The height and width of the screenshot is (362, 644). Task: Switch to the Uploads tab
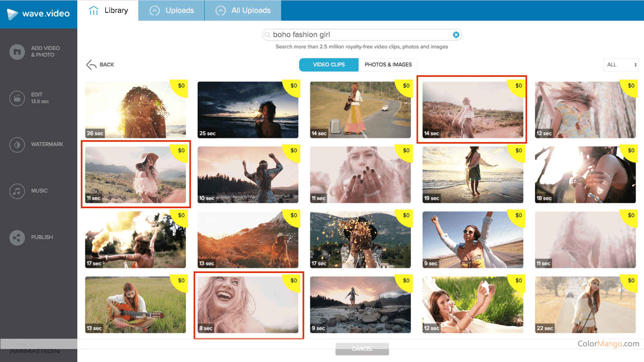pyautogui.click(x=171, y=10)
